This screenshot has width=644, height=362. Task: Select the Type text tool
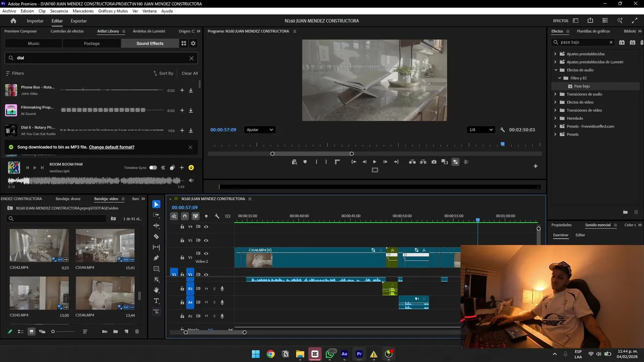[156, 301]
